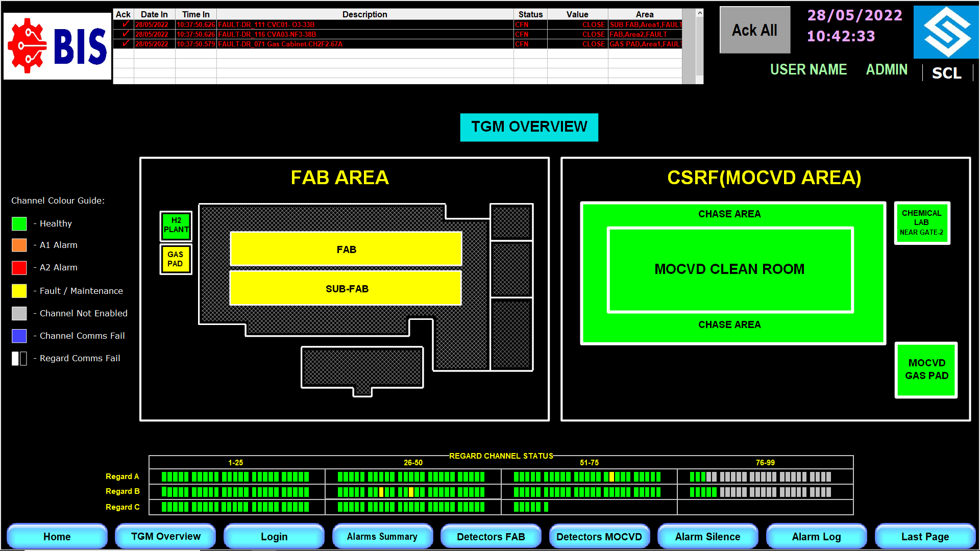This screenshot has height=551, width=980.
Task: Select the yellow FAB zone block
Action: [346, 249]
